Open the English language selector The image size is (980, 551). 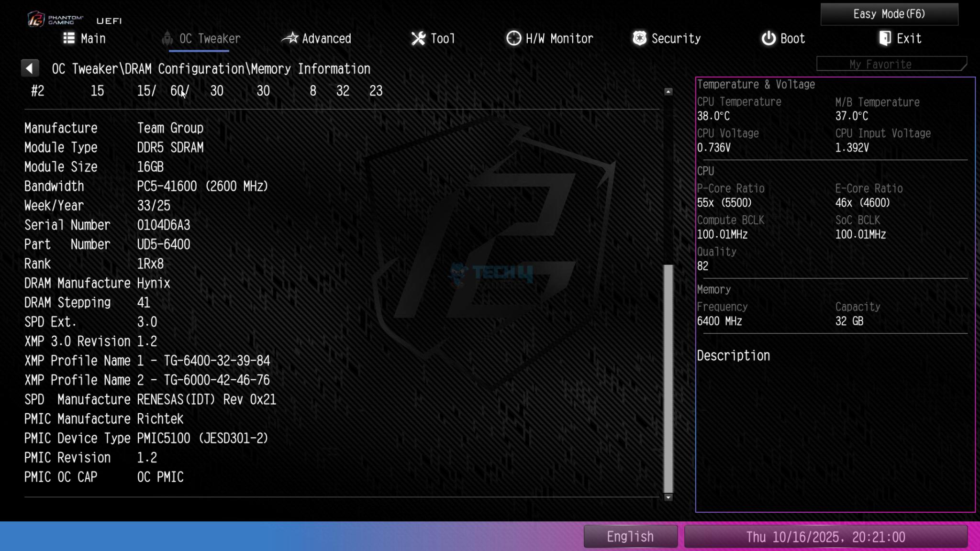point(630,537)
